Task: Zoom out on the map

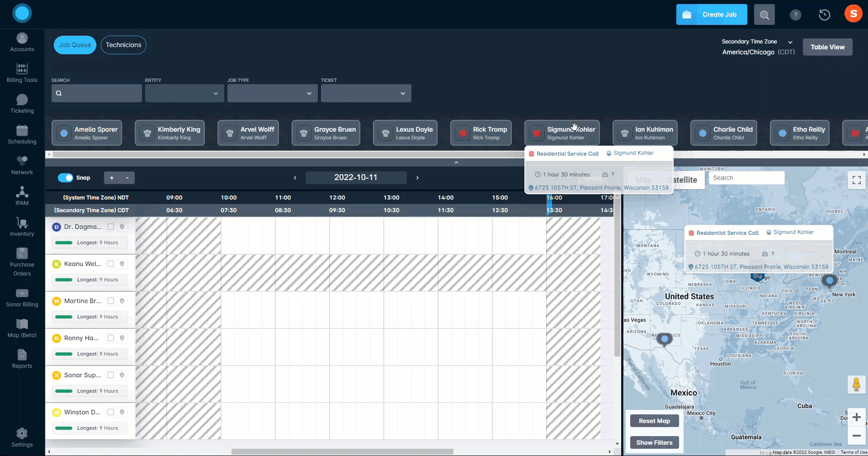Action: click(856, 436)
